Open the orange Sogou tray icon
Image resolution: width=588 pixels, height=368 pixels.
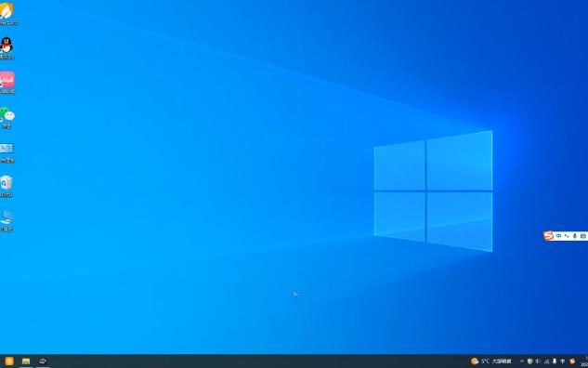click(572, 361)
